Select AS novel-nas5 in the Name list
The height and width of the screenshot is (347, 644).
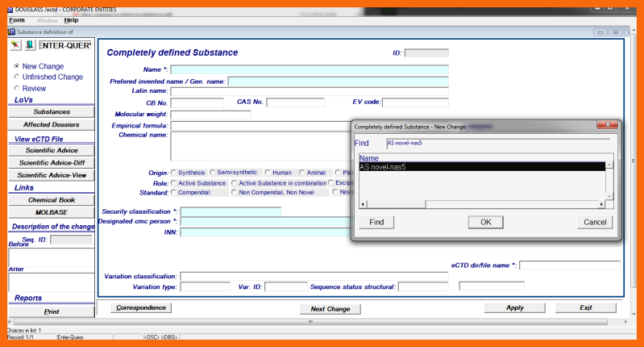(480, 166)
